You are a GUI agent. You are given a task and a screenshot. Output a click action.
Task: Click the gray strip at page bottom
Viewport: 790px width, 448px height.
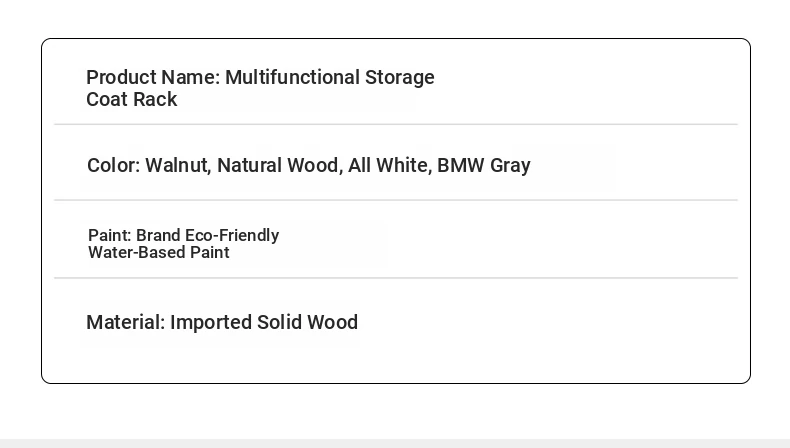[395, 443]
